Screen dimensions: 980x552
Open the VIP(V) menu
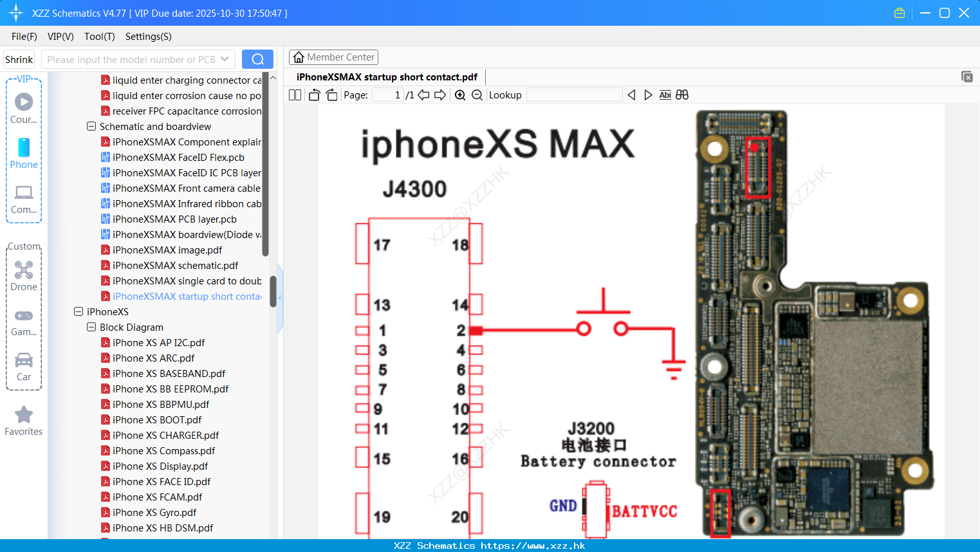(x=60, y=37)
